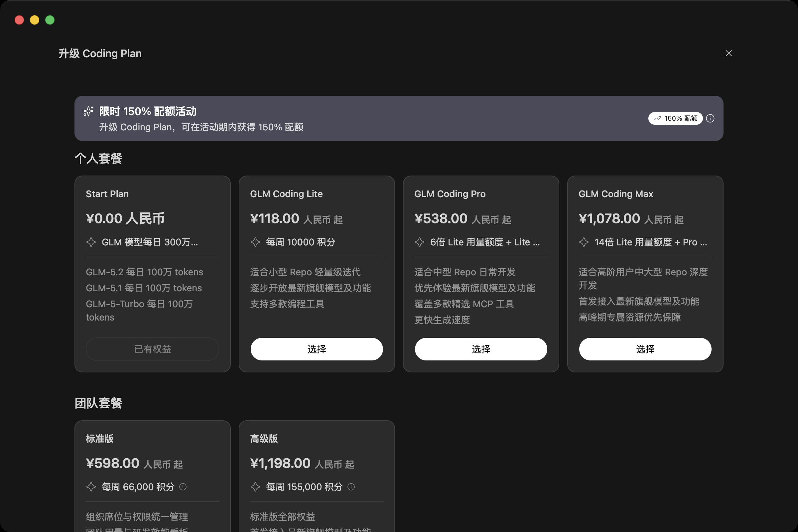Click the 每周 10000 积分 text
The height and width of the screenshot is (532, 798).
(301, 242)
